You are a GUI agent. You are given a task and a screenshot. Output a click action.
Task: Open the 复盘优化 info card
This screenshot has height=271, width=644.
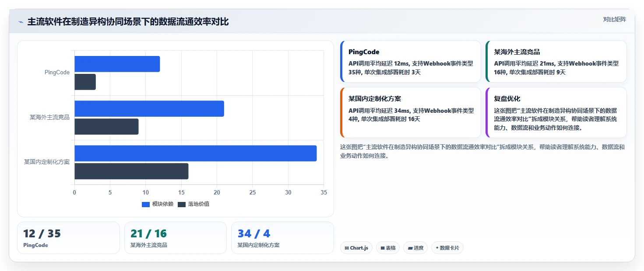556,113
